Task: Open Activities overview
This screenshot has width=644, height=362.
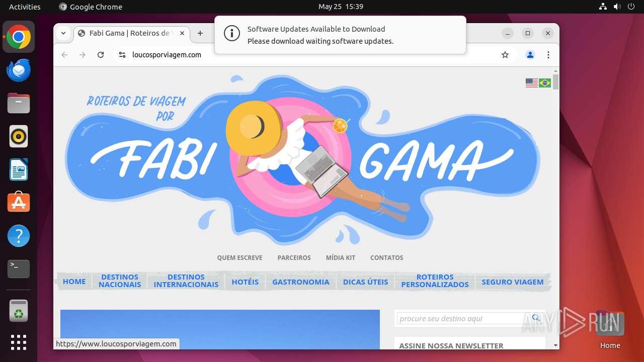Action: tap(25, 7)
